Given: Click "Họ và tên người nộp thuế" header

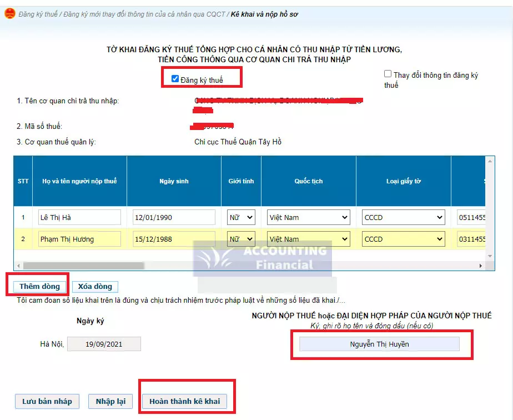Looking at the screenshot, I should [79, 181].
